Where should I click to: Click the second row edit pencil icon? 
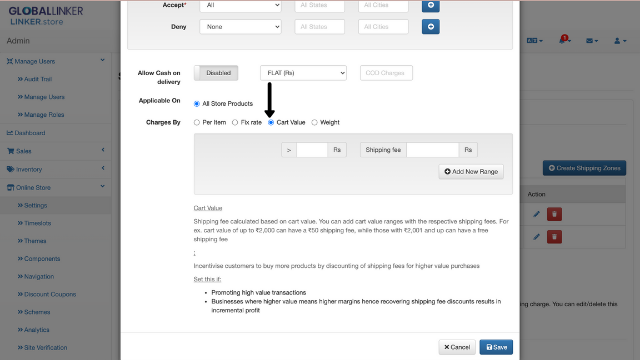(536, 237)
